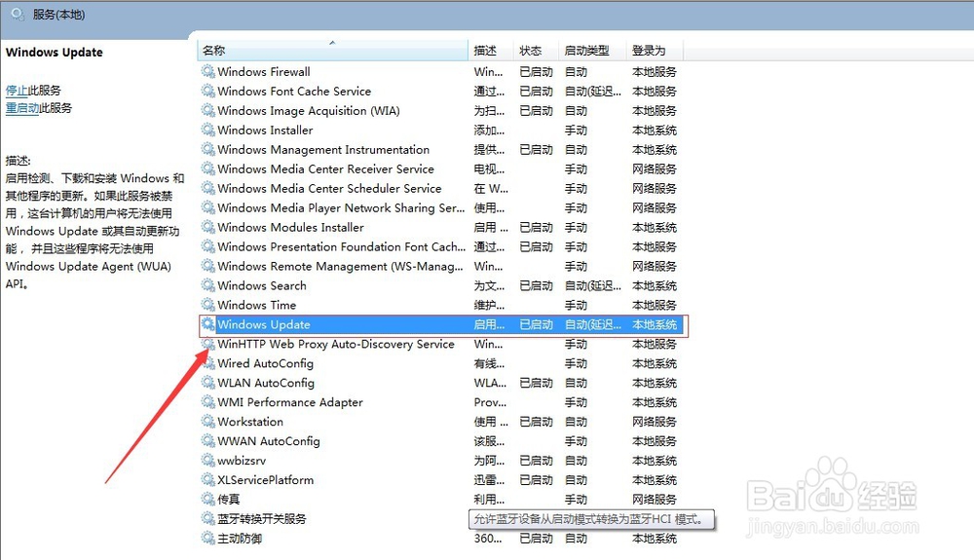Click the Workstation service gear icon
The image size is (974, 560).
pos(207,422)
